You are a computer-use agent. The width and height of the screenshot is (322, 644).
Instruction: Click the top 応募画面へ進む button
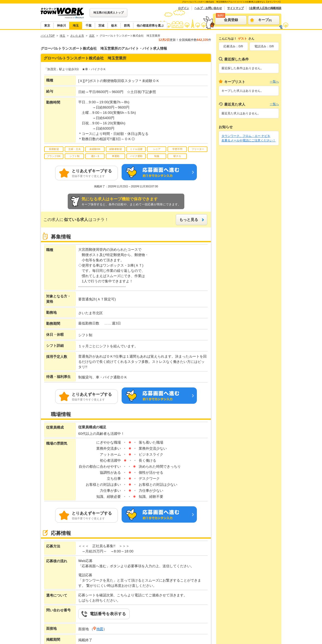pyautogui.click(x=159, y=172)
